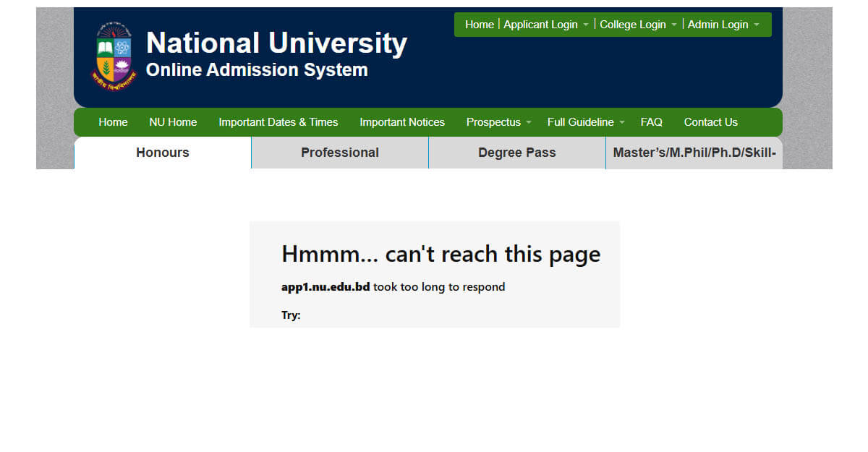
Task: Click the "Try:" label in error box
Action: [291, 315]
